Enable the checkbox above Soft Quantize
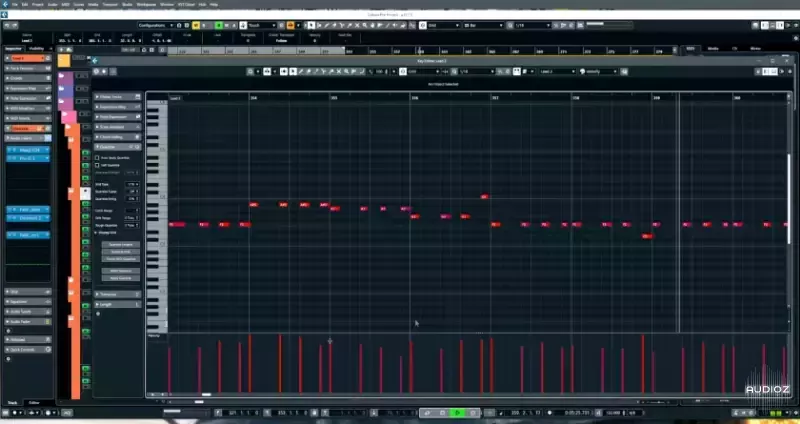Viewport: 800px width, 424px height. coord(97,158)
